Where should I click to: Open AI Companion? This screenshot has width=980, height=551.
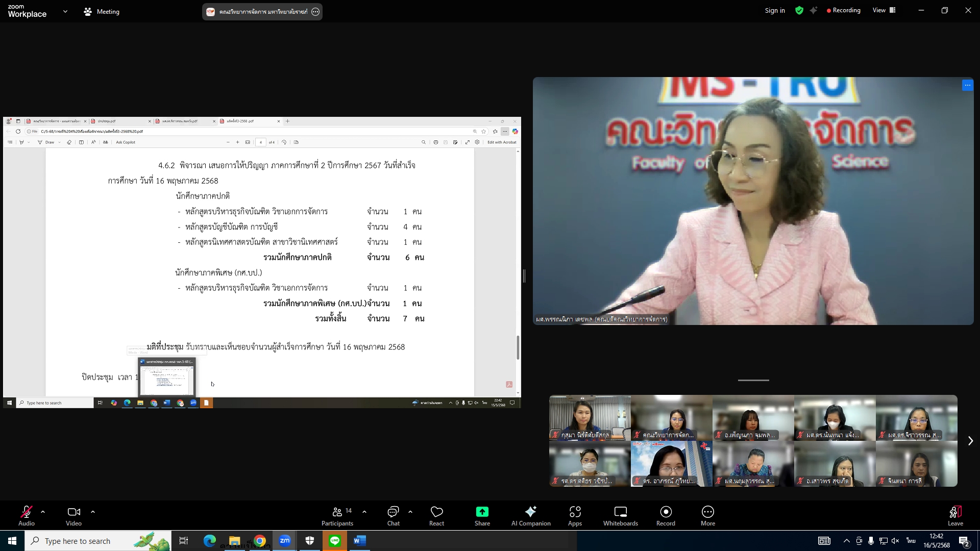tap(531, 515)
